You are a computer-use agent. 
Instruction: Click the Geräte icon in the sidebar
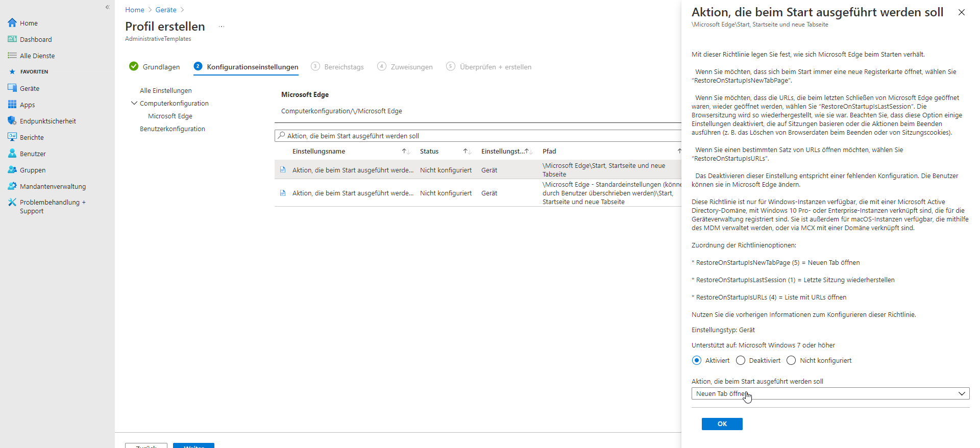point(12,88)
